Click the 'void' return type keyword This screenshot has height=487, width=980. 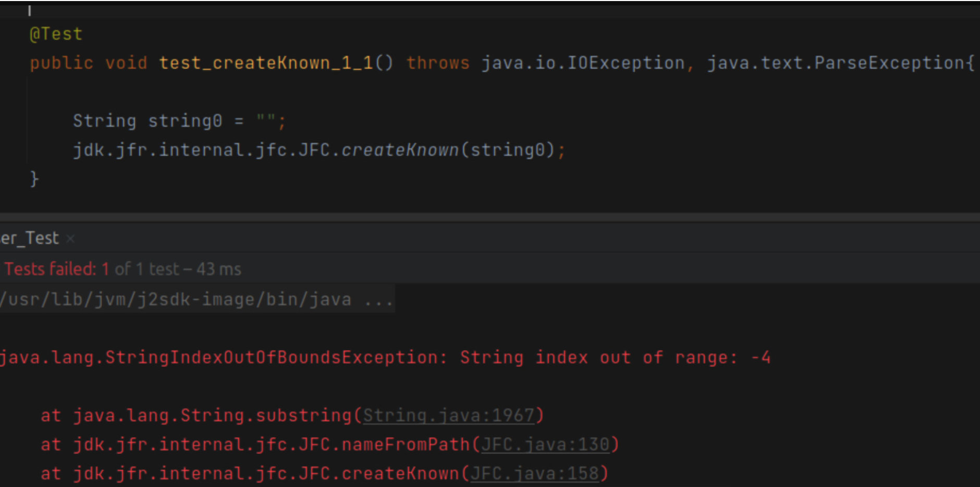126,63
